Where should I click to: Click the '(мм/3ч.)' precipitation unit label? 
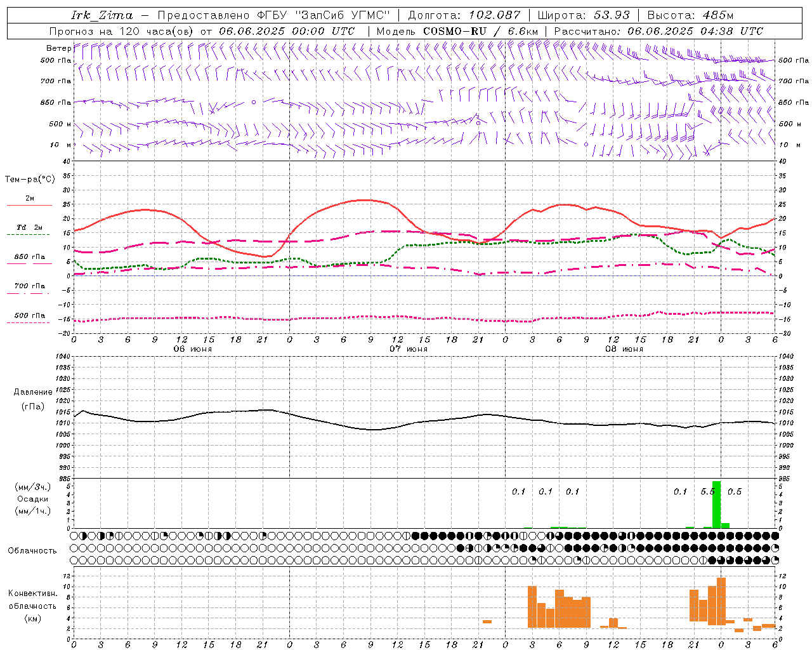[32, 487]
